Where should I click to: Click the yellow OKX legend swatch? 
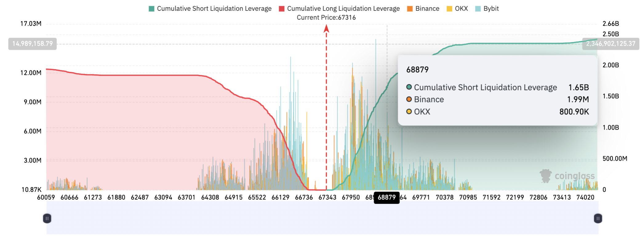point(450,9)
